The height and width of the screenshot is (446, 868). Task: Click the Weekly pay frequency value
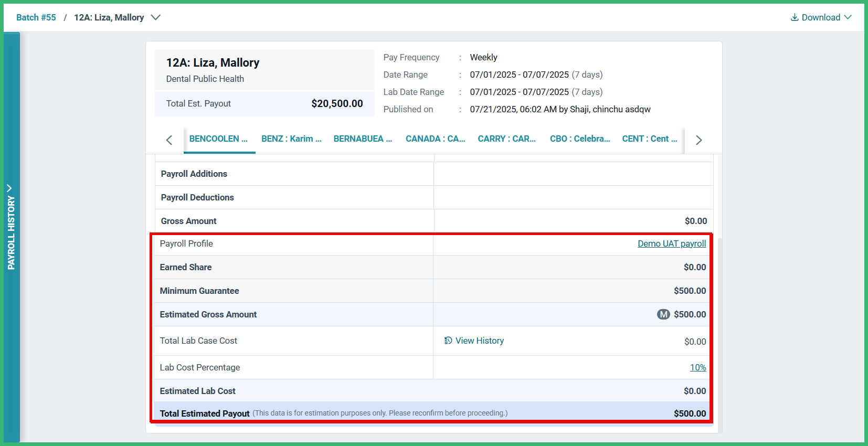tap(483, 57)
